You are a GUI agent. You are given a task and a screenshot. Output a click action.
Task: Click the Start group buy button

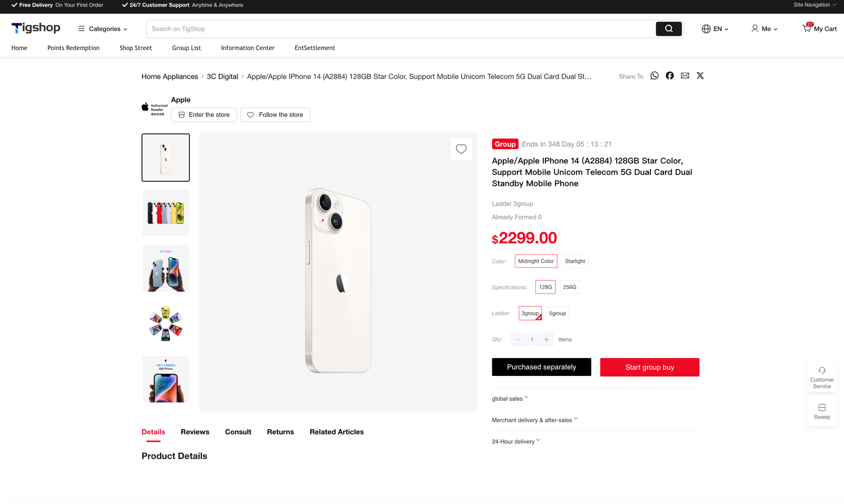pyautogui.click(x=649, y=367)
